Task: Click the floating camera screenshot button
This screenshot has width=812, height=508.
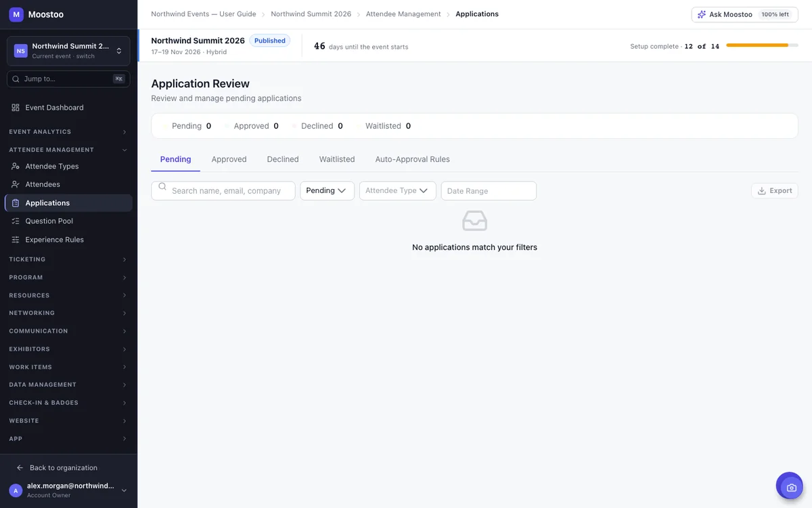Action: coord(789,486)
